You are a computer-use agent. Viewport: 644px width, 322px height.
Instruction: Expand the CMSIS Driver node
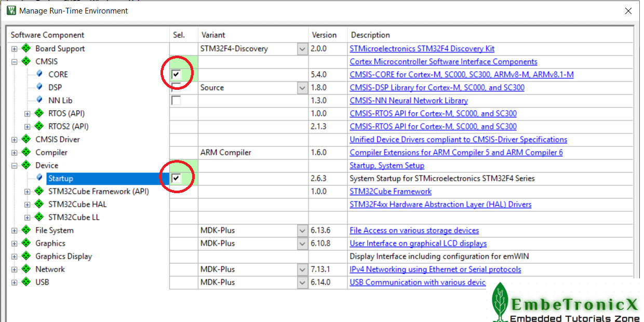pos(15,140)
